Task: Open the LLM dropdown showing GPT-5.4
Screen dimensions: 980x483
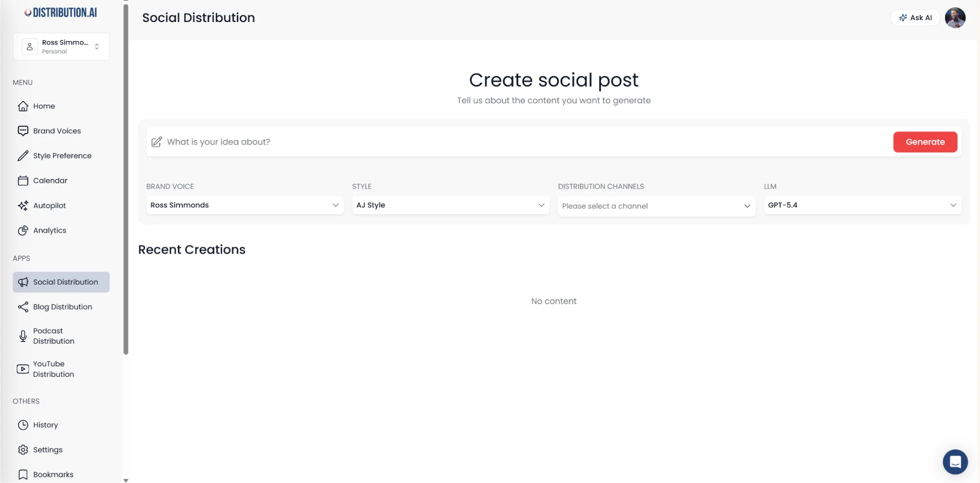Action: coord(862,205)
